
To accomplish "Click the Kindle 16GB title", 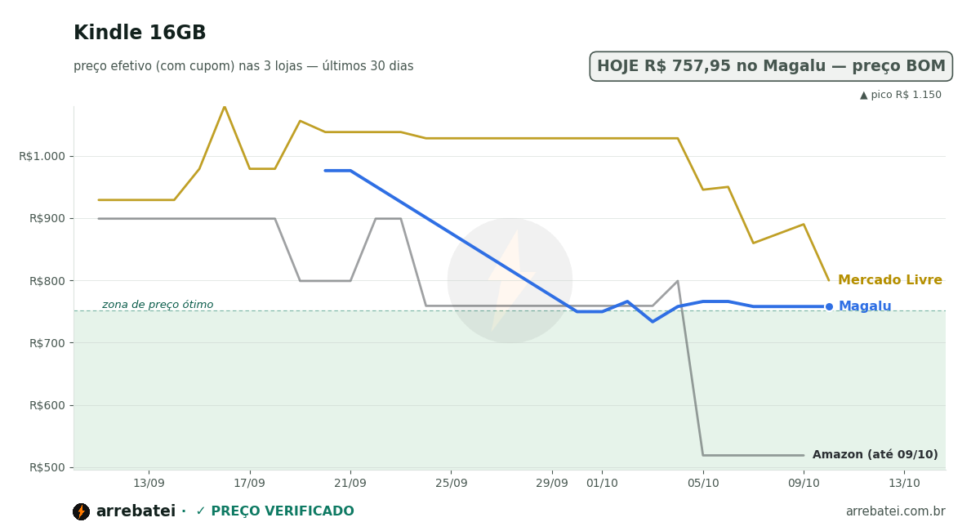I will 140,33.
